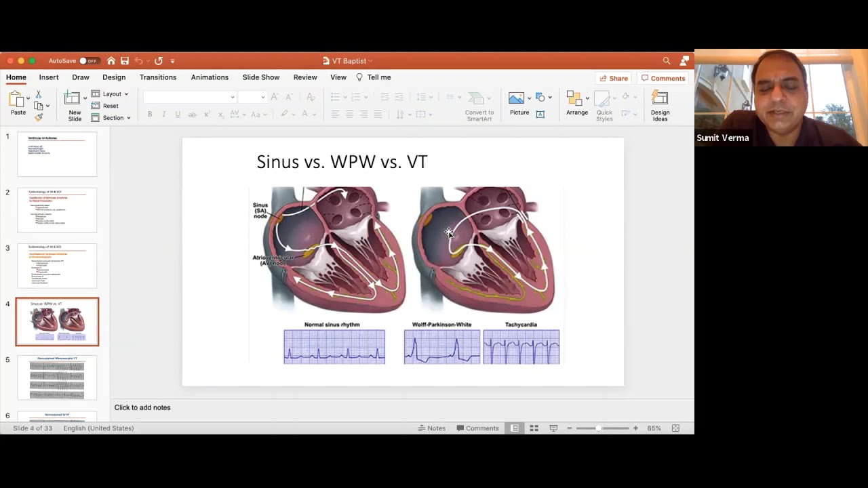Activate the Format Painter brush
868x488 pixels.
(39, 117)
